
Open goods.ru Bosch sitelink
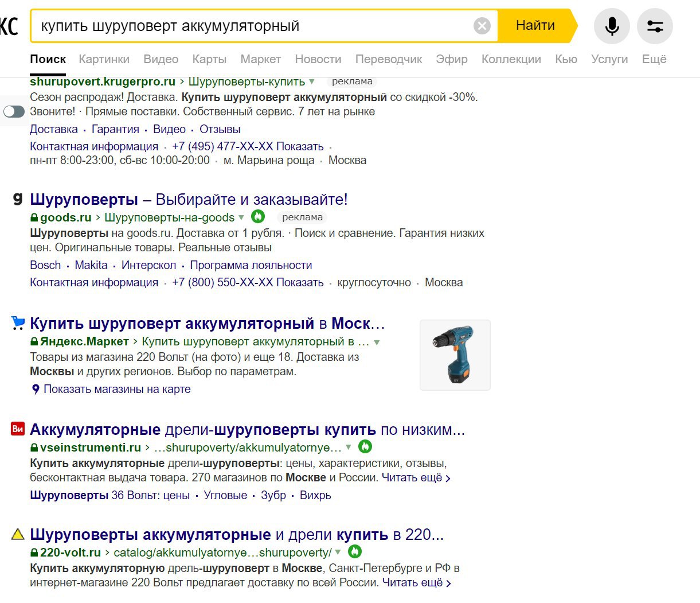coord(45,265)
